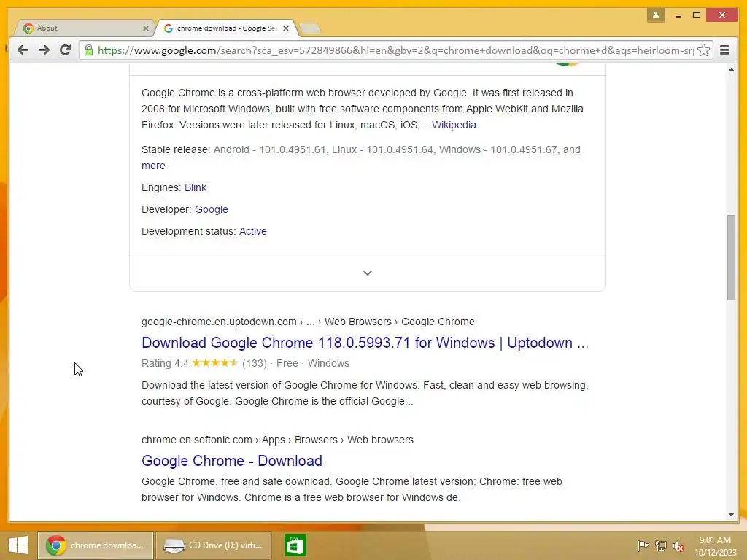The image size is (747, 560).
Task: Reload the page with the refresh icon
Action: 65,50
